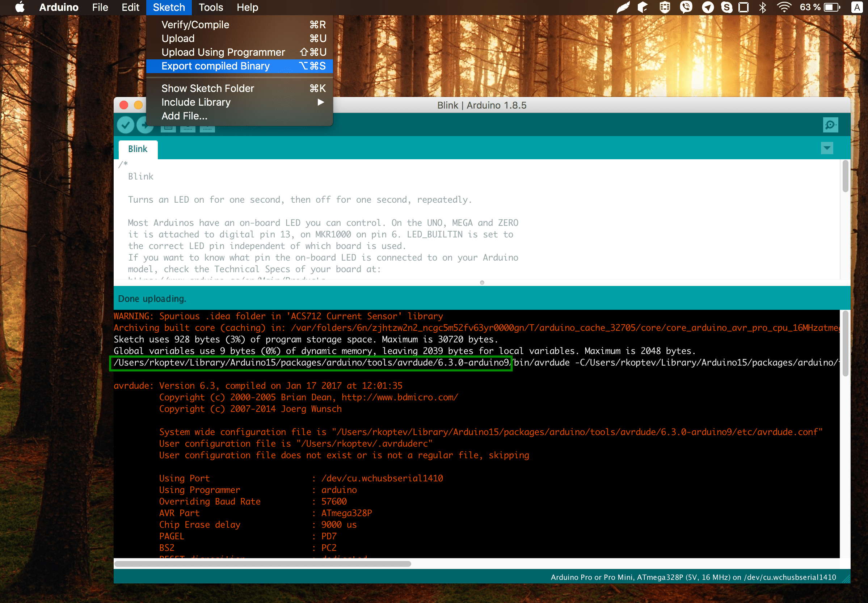
Task: Click the code editor vertical scrollbar
Action: tap(845, 176)
